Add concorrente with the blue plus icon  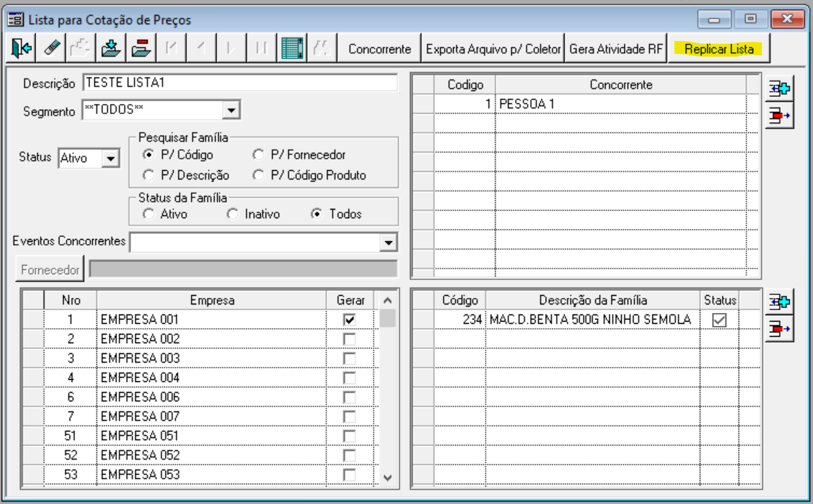click(x=779, y=89)
